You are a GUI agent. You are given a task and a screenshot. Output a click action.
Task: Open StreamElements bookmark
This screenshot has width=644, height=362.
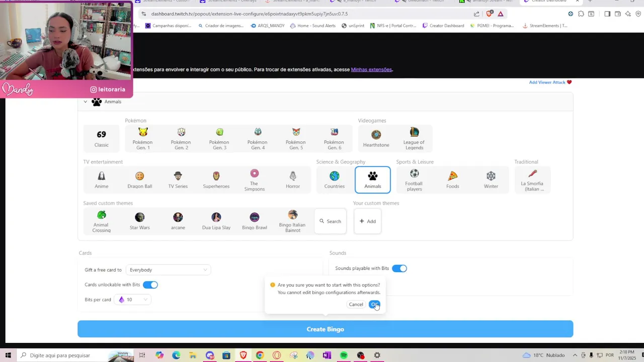point(545,26)
